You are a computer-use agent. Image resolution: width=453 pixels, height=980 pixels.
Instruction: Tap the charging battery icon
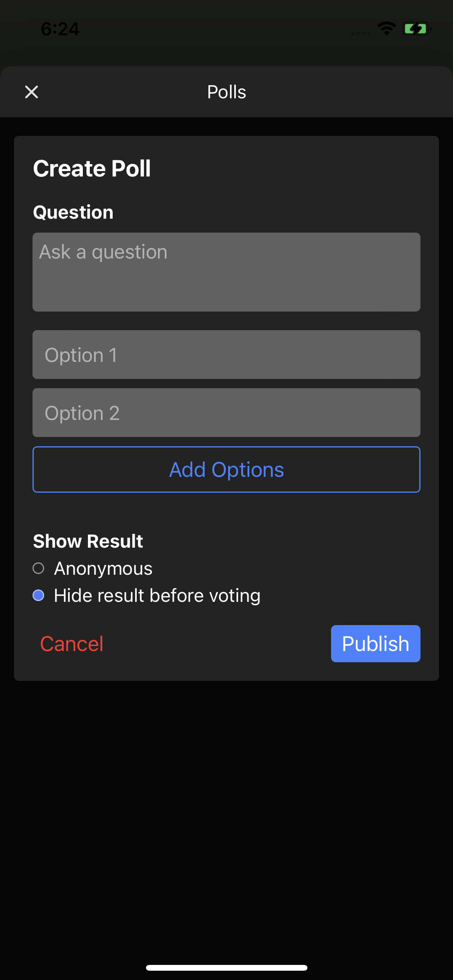417,29
